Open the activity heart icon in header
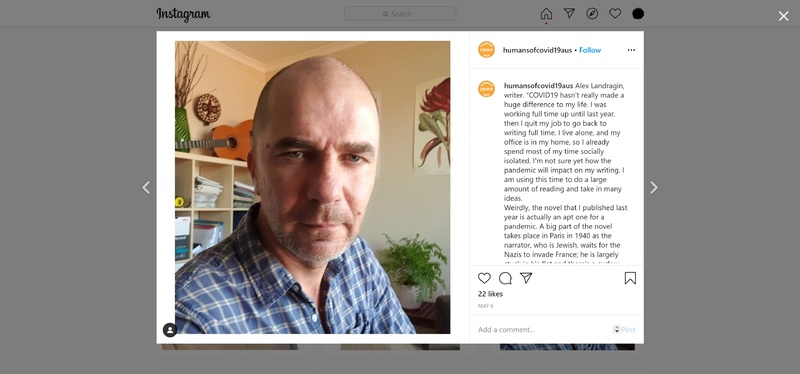Image resolution: width=800 pixels, height=374 pixels. (x=615, y=14)
